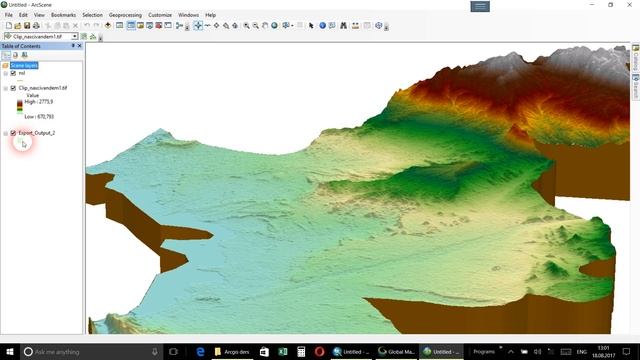The width and height of the screenshot is (640, 360).
Task: Activate the Zoom Out tool
Action: tap(256, 26)
